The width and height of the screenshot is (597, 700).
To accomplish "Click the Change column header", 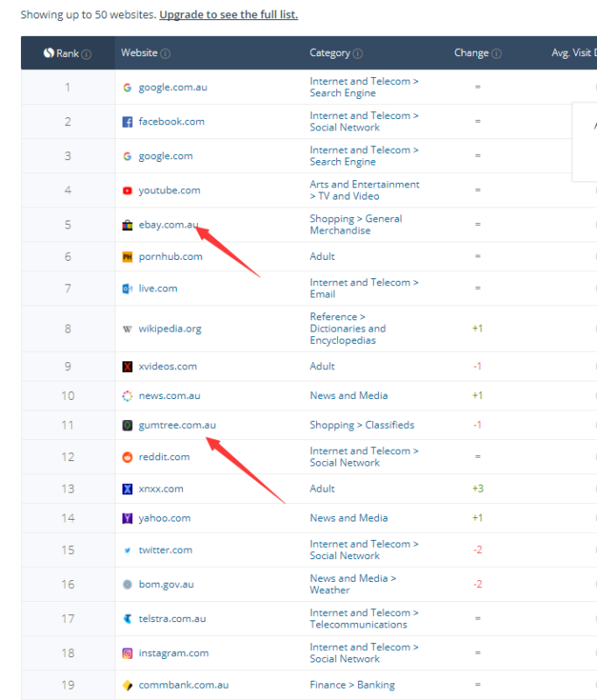I will (x=472, y=52).
